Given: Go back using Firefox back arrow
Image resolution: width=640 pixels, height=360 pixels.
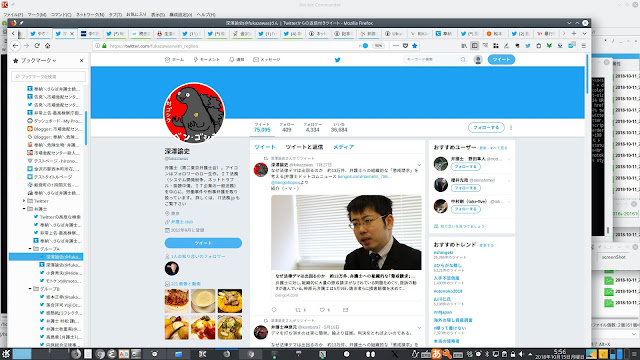Looking at the screenshot, I should point(15,46).
